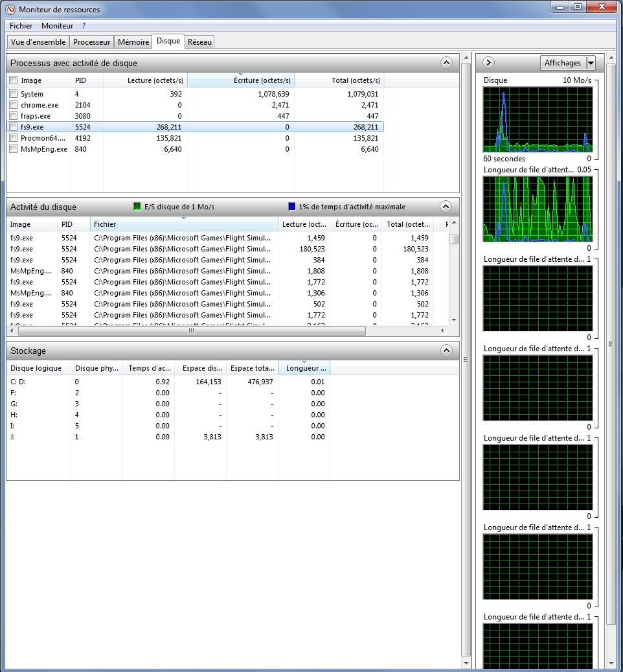Select the fraps.exe row name
Image resolution: width=623 pixels, height=672 pixels.
point(36,116)
